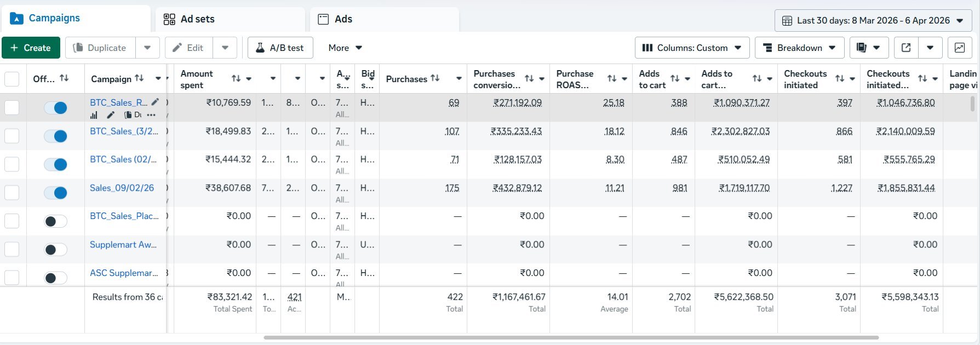Screen dimensions: 980x345
Task: Open the Columns: Custom dropdown
Action: (692, 48)
